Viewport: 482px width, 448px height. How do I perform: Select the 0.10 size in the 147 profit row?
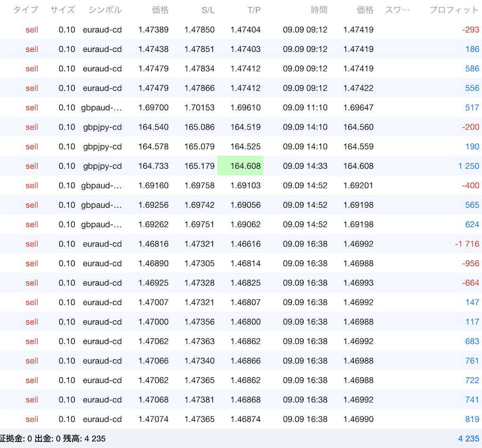67,302
